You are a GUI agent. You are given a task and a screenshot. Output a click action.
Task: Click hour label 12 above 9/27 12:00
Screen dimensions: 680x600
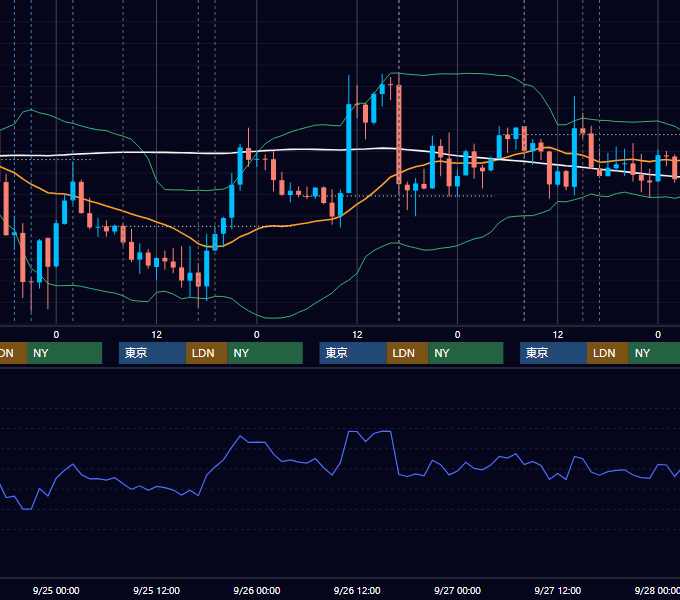click(558, 335)
